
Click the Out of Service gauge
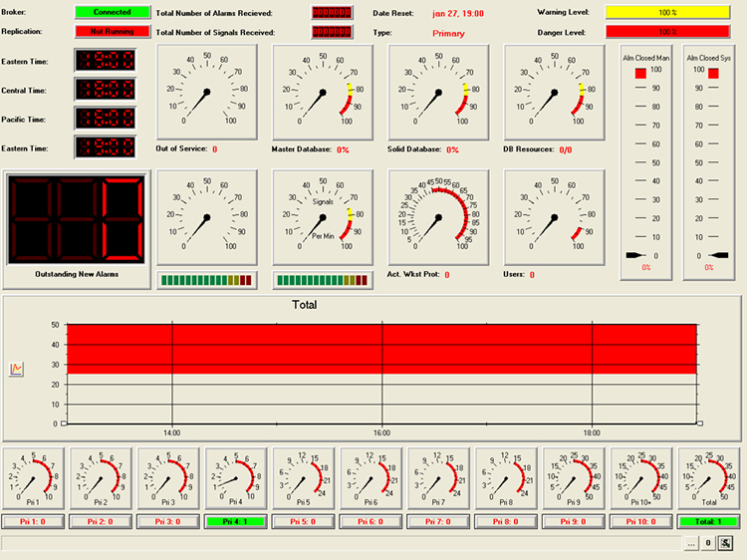[x=206, y=92]
